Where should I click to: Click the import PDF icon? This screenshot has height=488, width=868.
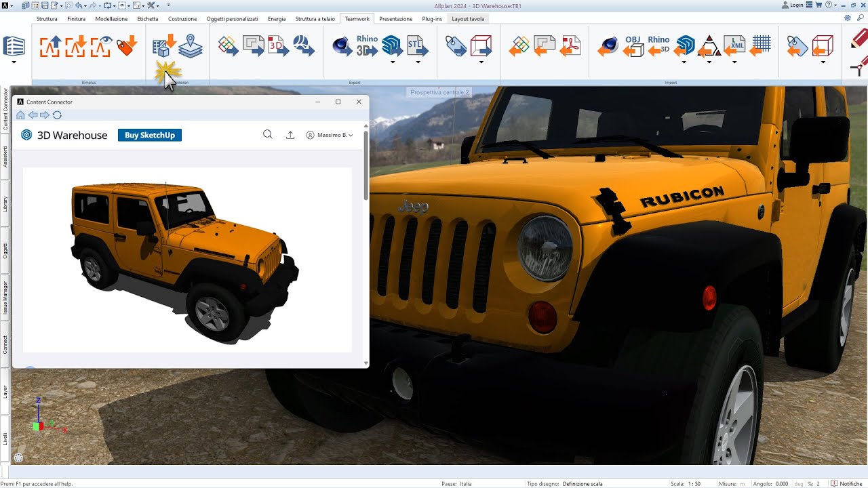coord(570,46)
